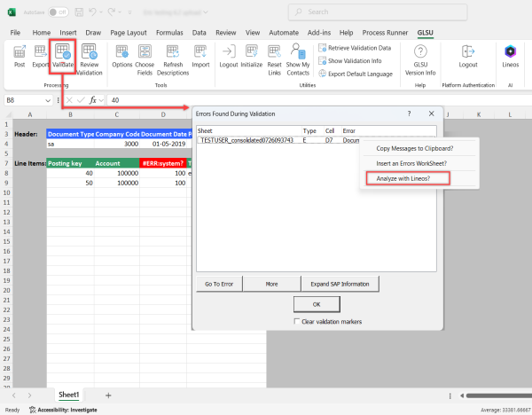This screenshot has height=415, width=532.
Task: Click OK in validation dialog
Action: [317, 304]
